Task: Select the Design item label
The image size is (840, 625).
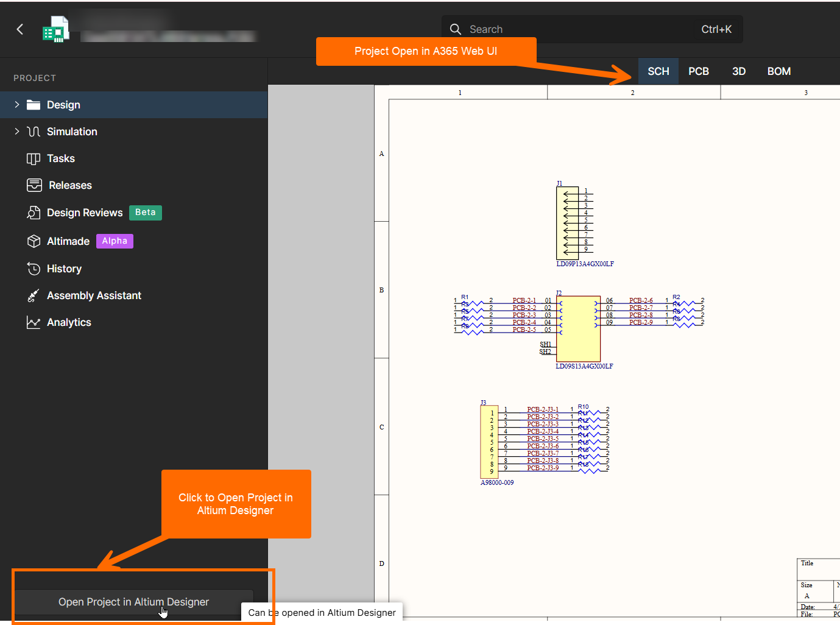Action: click(x=63, y=105)
